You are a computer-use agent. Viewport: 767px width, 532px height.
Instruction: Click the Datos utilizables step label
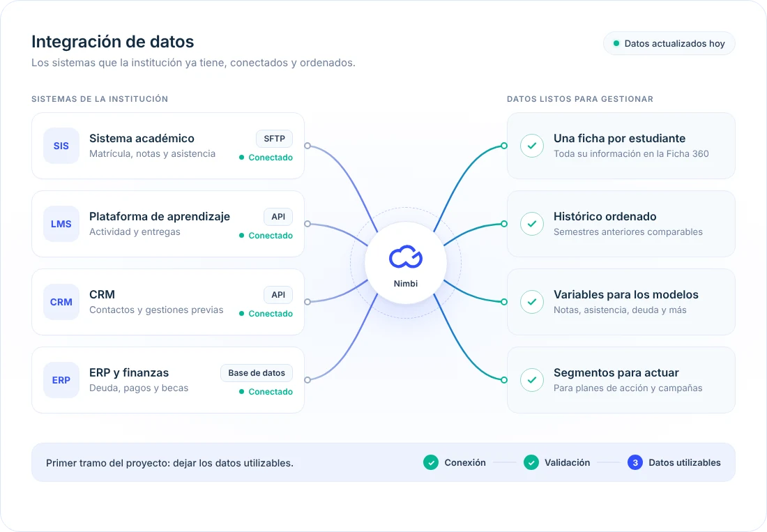(685, 462)
